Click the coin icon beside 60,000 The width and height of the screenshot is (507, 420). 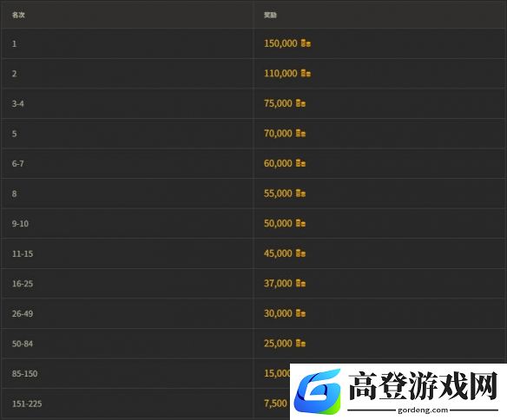coord(300,163)
